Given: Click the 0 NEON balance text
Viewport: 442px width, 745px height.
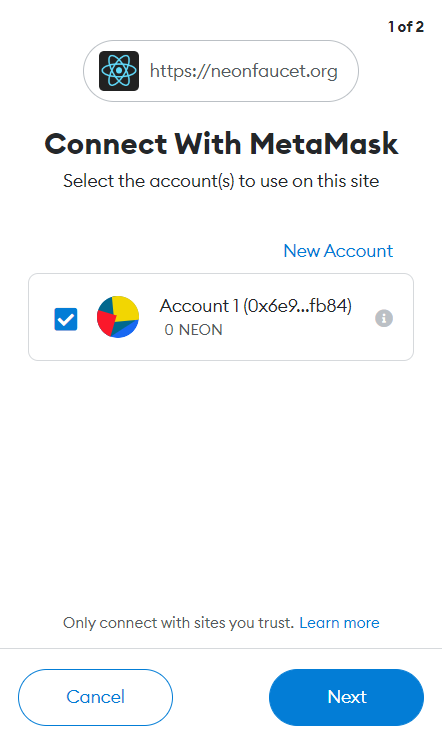Looking at the screenshot, I should pyautogui.click(x=193, y=330).
